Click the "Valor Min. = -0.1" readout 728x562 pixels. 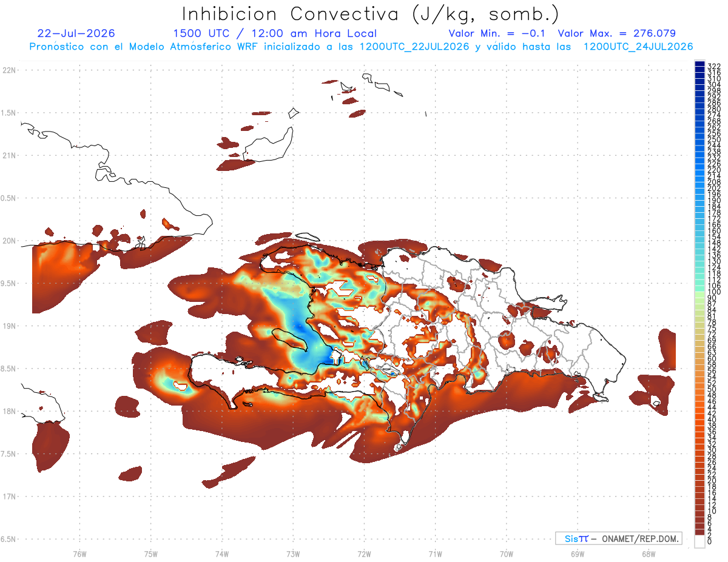496,33
